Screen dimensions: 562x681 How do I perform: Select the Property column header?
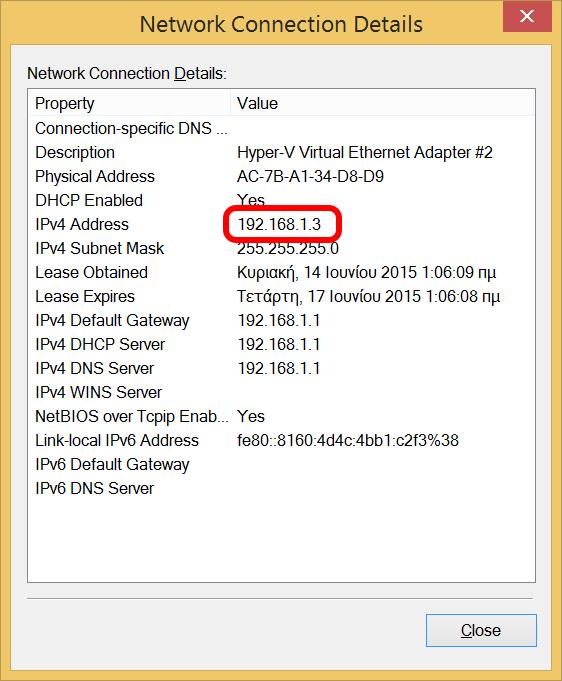click(x=129, y=103)
